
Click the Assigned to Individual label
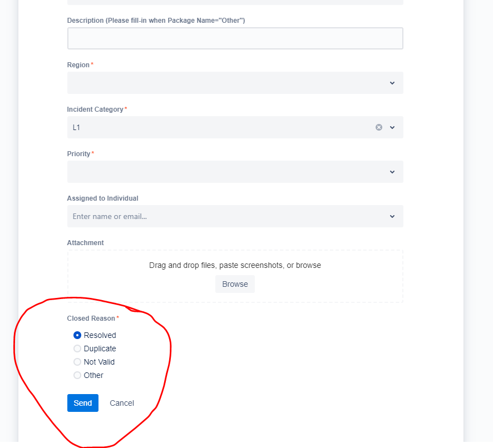click(102, 198)
